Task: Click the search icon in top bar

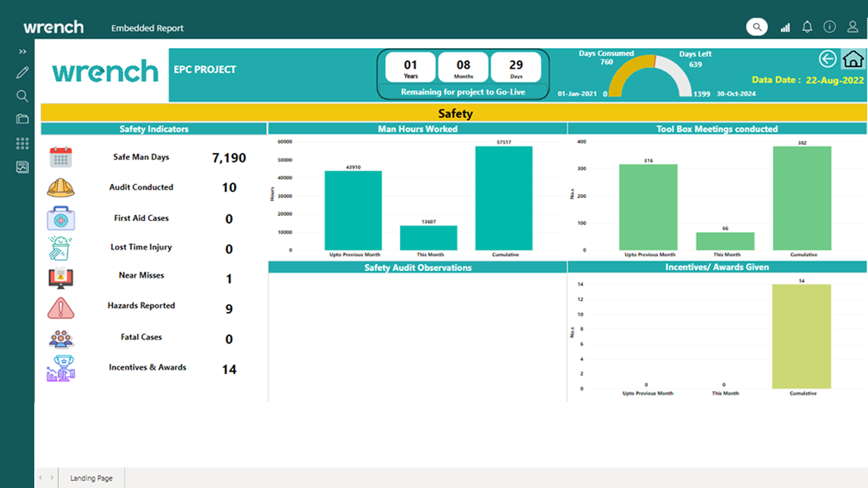Action: [x=756, y=27]
